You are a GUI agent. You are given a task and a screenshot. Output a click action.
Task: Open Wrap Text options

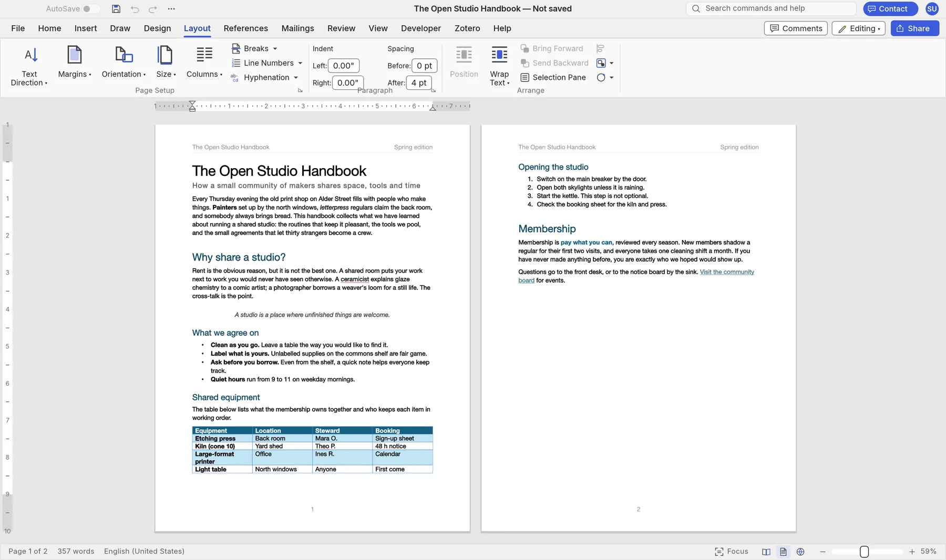[x=499, y=67]
